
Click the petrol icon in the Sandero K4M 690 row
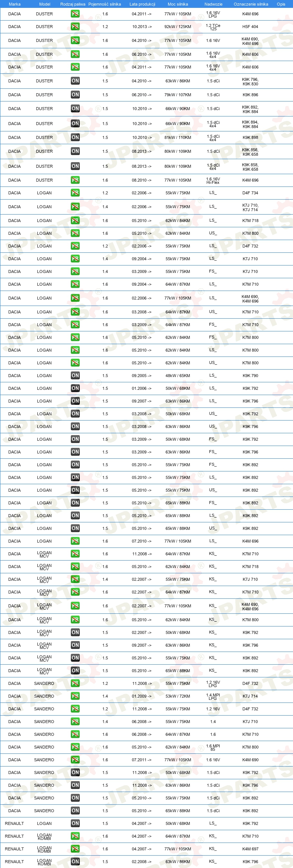click(75, 760)
